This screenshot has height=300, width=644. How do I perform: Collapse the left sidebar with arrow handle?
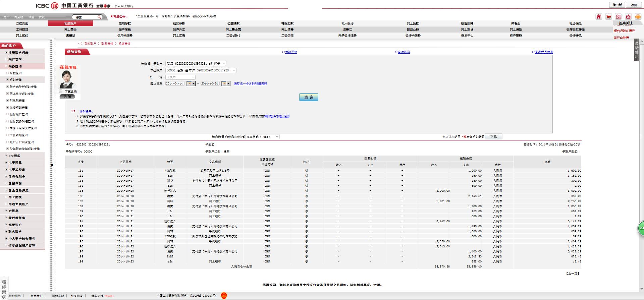(52, 165)
